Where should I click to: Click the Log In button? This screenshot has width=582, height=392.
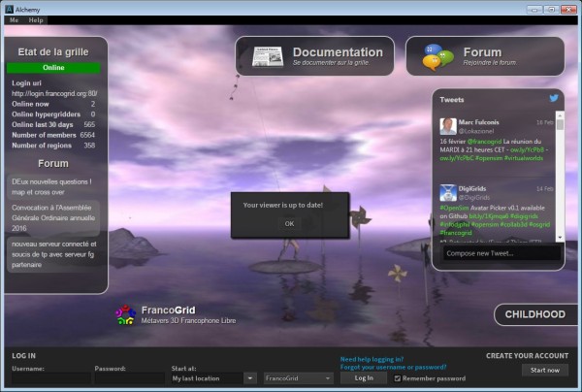364,377
